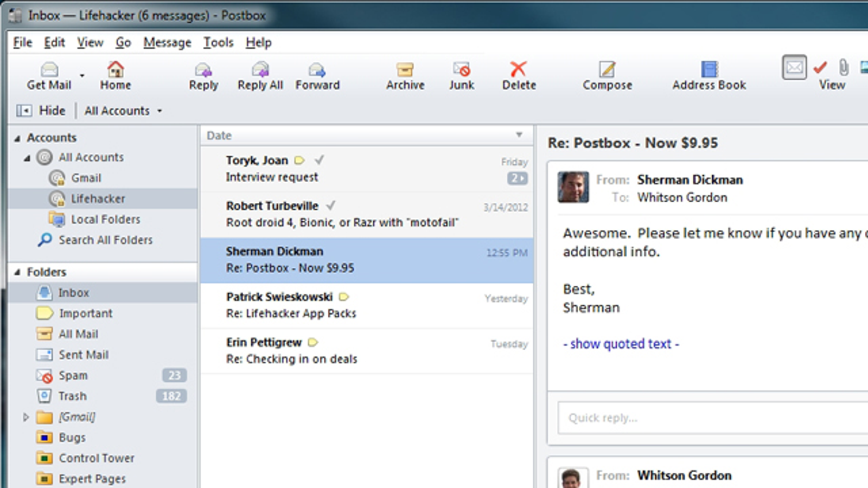This screenshot has width=868, height=488.
Task: Open the Help menu
Action: pyautogui.click(x=258, y=42)
